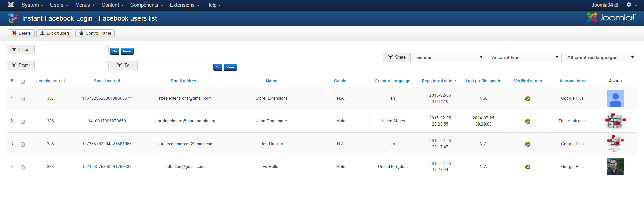This screenshot has width=644, height=209.
Task: Open avatar of Ben Hackon
Action: [x=615, y=144]
